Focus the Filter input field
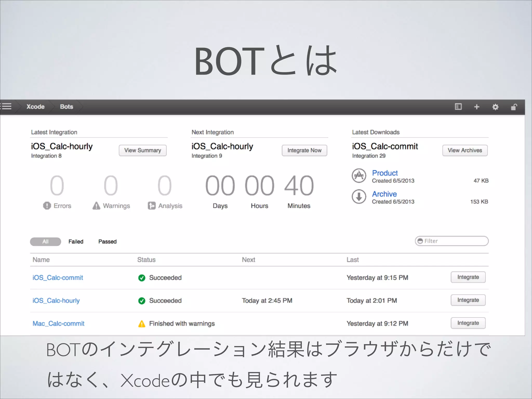Screen dimensions: 532x399 [452, 241]
